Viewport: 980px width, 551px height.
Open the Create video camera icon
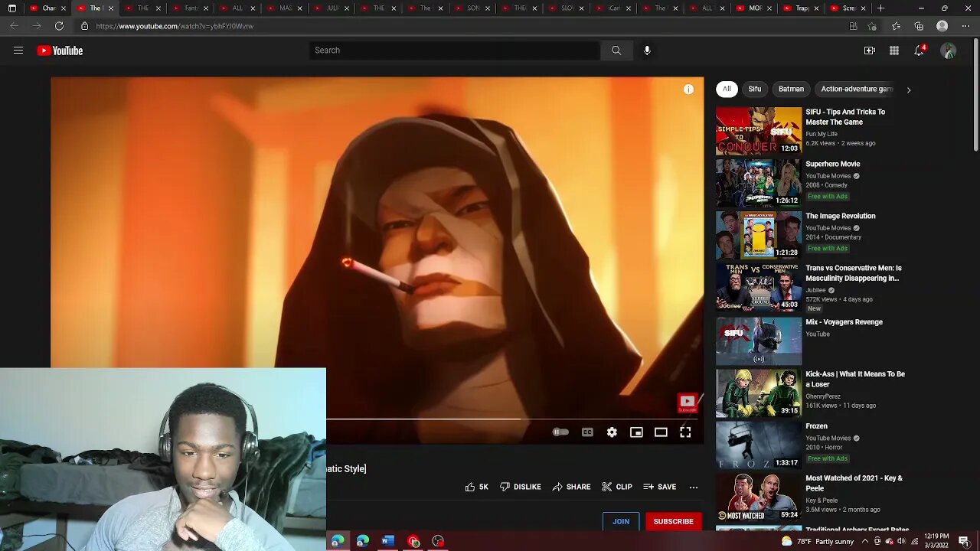pos(870,51)
